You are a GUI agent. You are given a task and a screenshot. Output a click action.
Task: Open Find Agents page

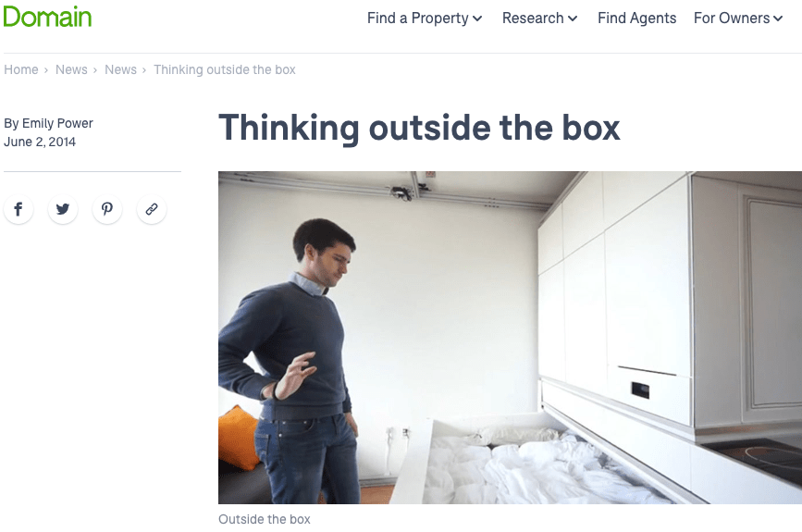click(x=636, y=19)
